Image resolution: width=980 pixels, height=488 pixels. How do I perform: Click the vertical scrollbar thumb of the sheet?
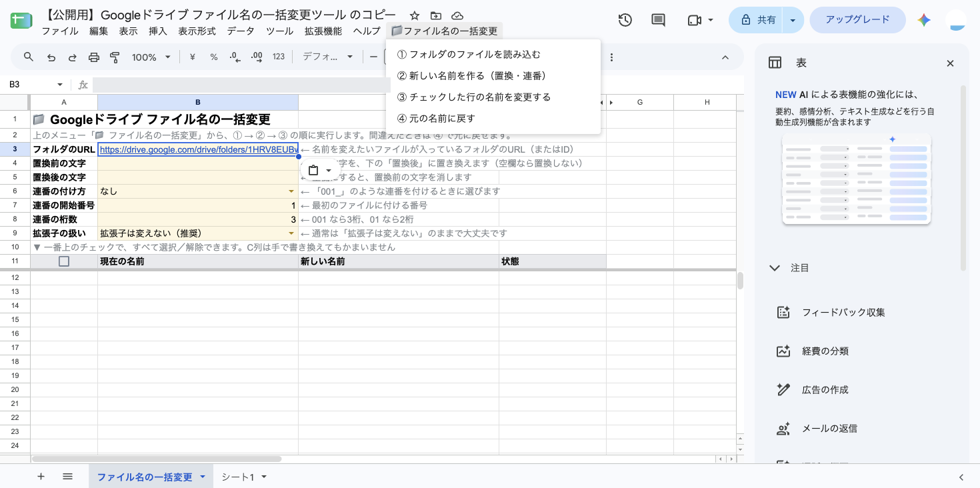(x=740, y=280)
